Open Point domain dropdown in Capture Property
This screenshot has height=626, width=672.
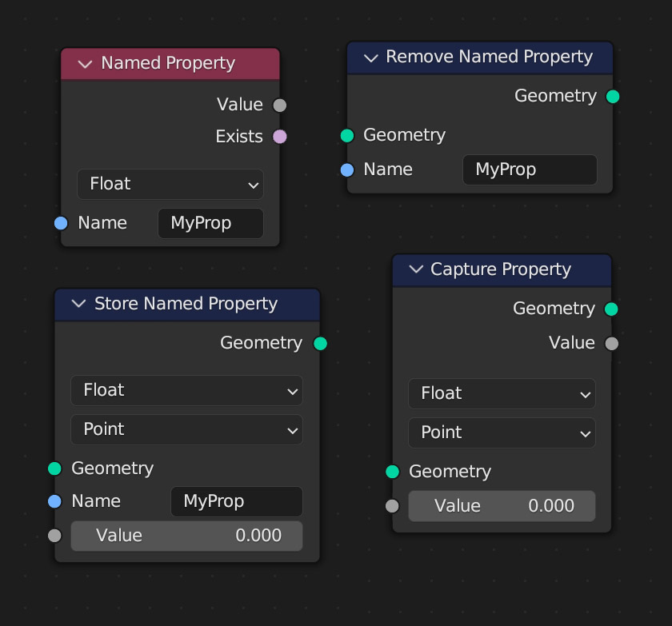click(502, 433)
